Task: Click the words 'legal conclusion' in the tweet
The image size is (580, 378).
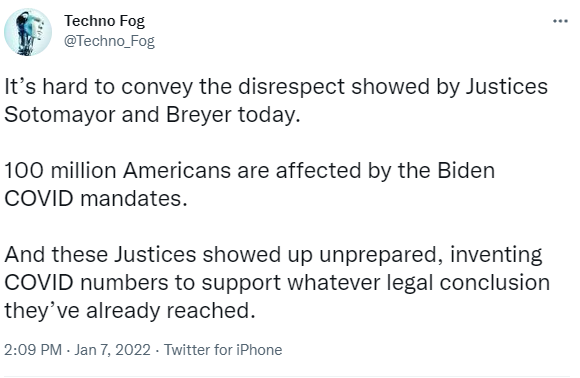Action: [468, 283]
